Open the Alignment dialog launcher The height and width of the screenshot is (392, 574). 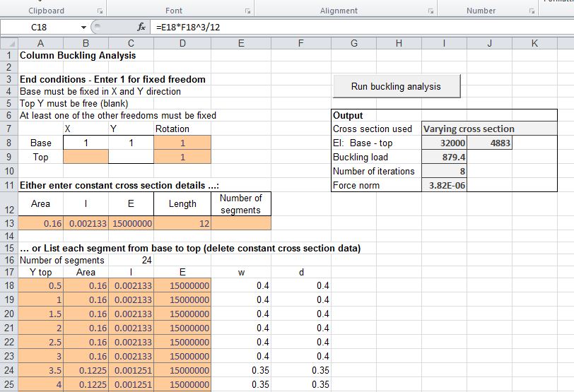pyautogui.click(x=430, y=11)
